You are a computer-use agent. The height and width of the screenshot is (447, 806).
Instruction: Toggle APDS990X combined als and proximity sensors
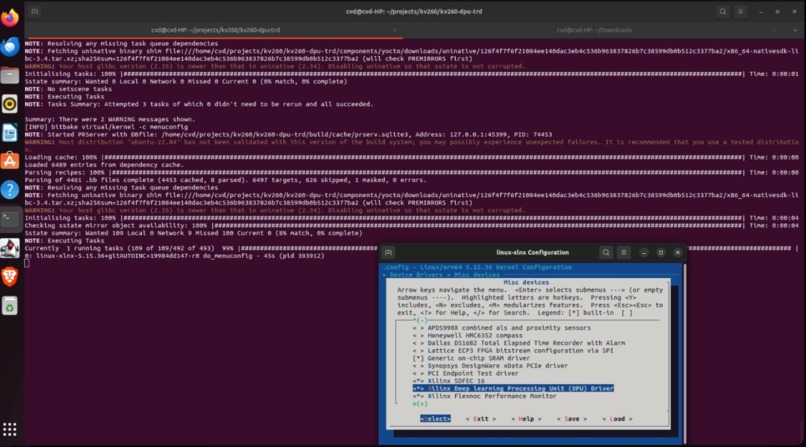pos(501,328)
